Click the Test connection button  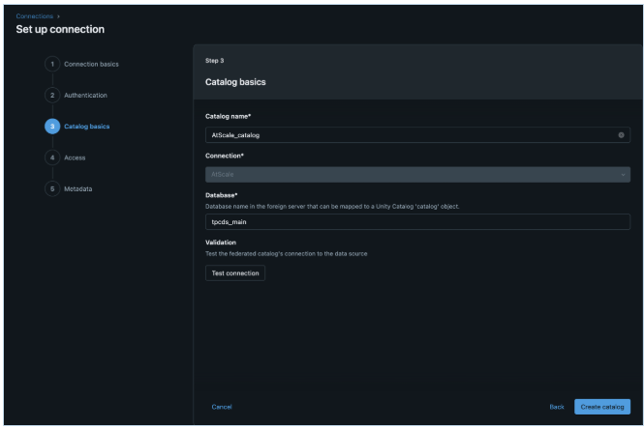click(x=235, y=273)
